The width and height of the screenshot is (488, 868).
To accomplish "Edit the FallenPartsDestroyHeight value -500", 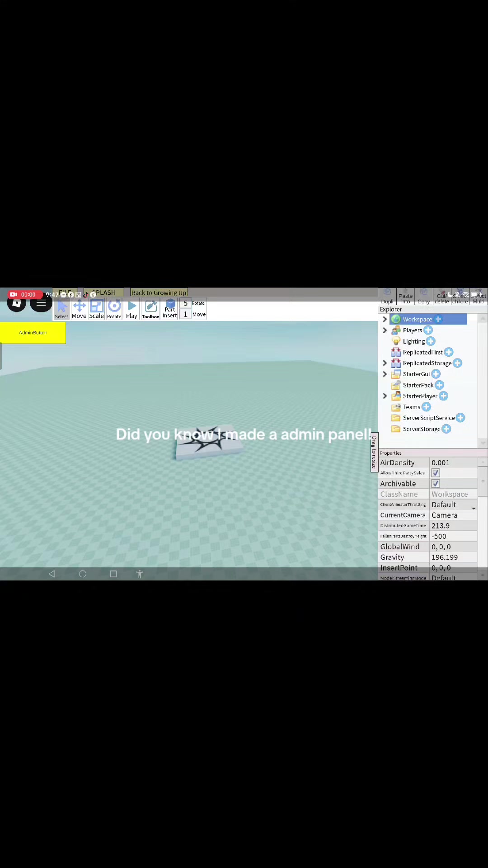I will point(454,536).
